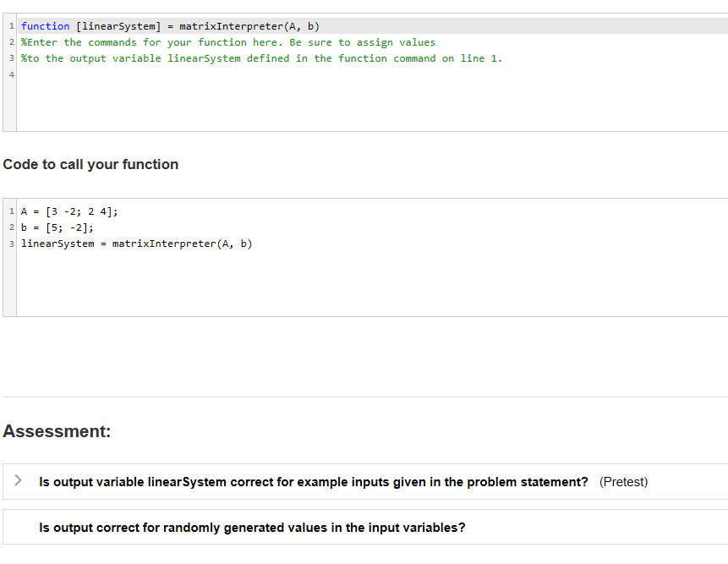Place cursor on the matrixInterpreter function declaration
This screenshot has width=728, height=564.
tap(246, 25)
